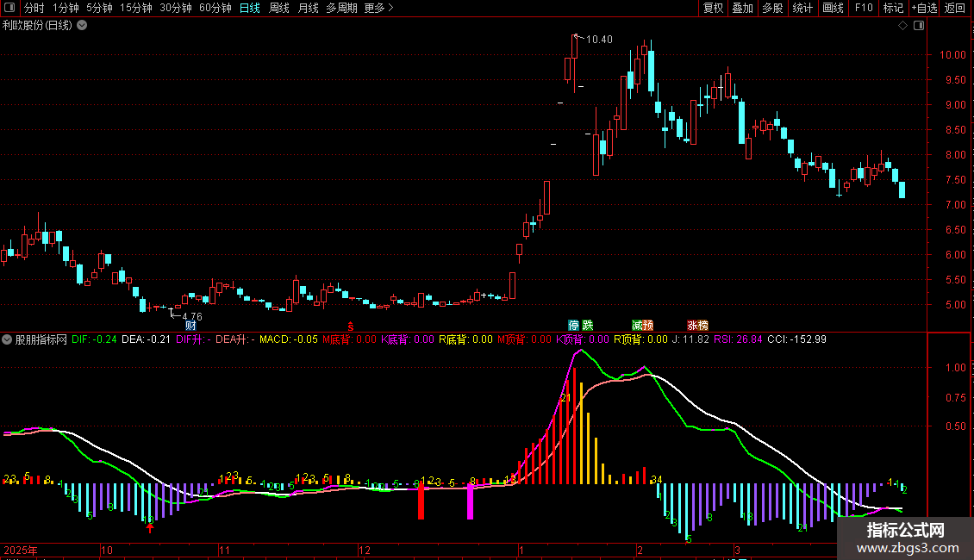This screenshot has width=974, height=560.
Task: Select the 月线 monthly chart tab
Action: [308, 8]
